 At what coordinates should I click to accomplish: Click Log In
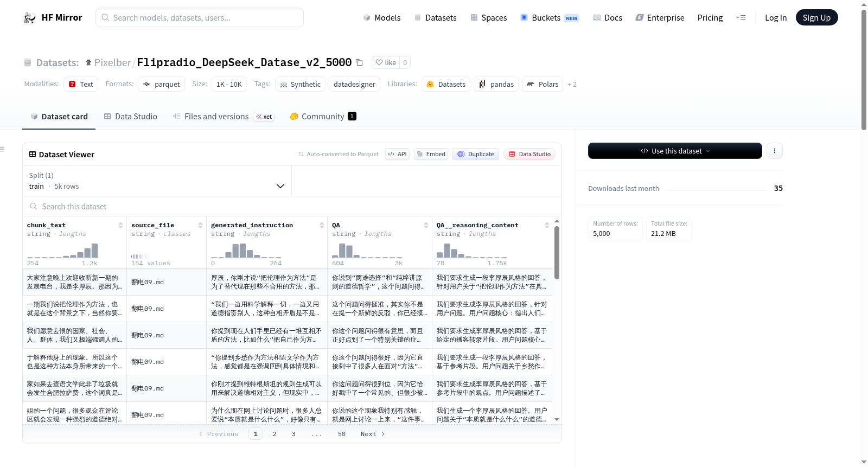pyautogui.click(x=776, y=17)
